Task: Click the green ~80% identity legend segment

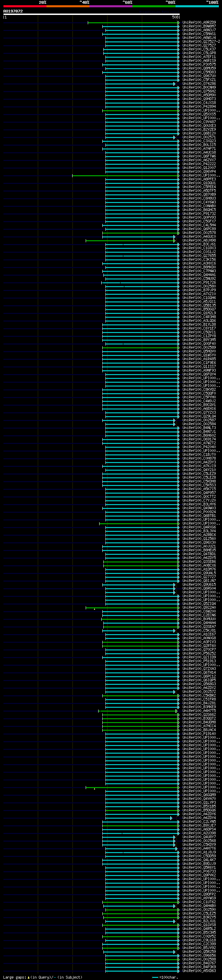Action: (x=154, y=6)
